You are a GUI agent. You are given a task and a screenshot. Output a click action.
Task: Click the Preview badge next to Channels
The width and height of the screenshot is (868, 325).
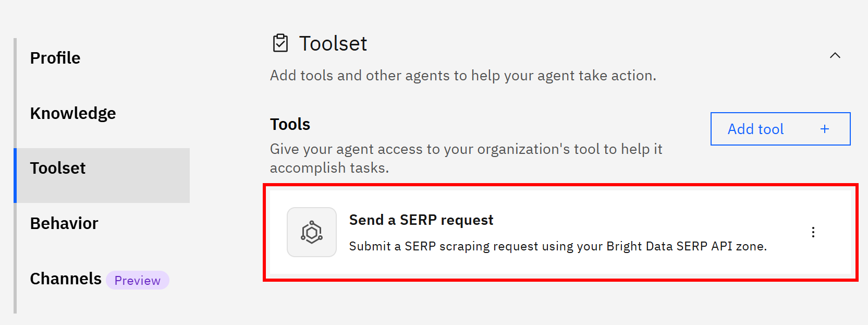point(137,280)
